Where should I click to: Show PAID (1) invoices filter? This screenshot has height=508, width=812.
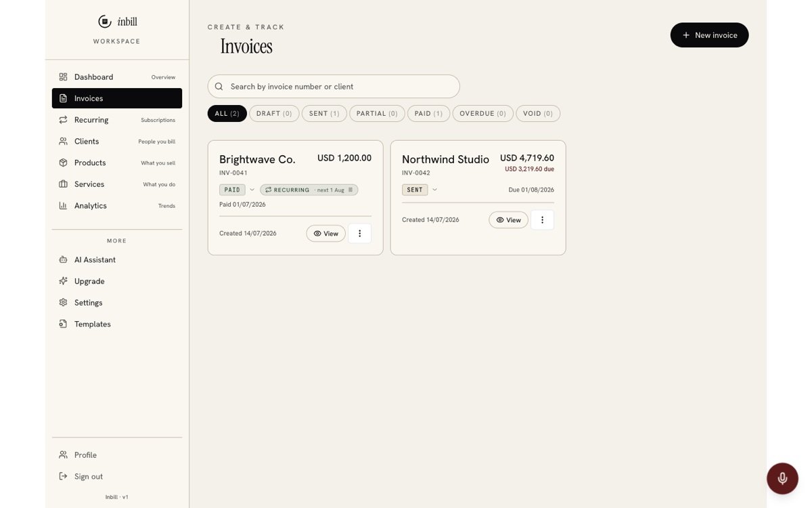(x=428, y=114)
